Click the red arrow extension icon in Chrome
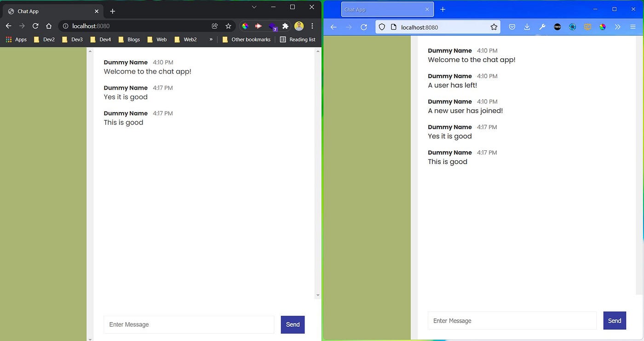This screenshot has width=644, height=341. (x=259, y=26)
